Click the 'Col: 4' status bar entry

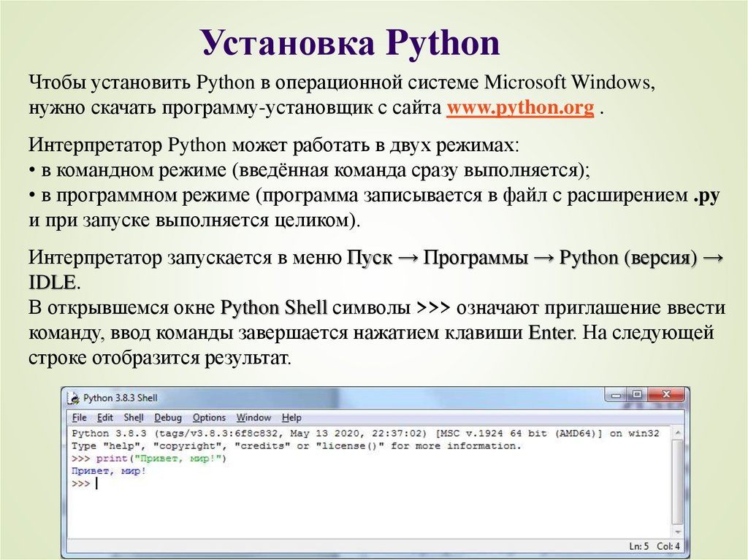pos(668,547)
